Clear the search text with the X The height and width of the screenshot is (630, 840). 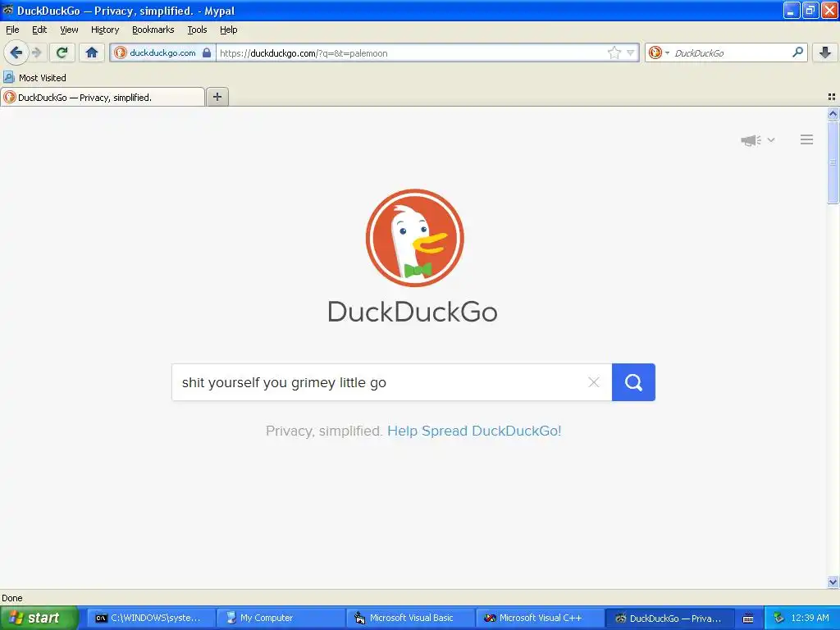[594, 382]
